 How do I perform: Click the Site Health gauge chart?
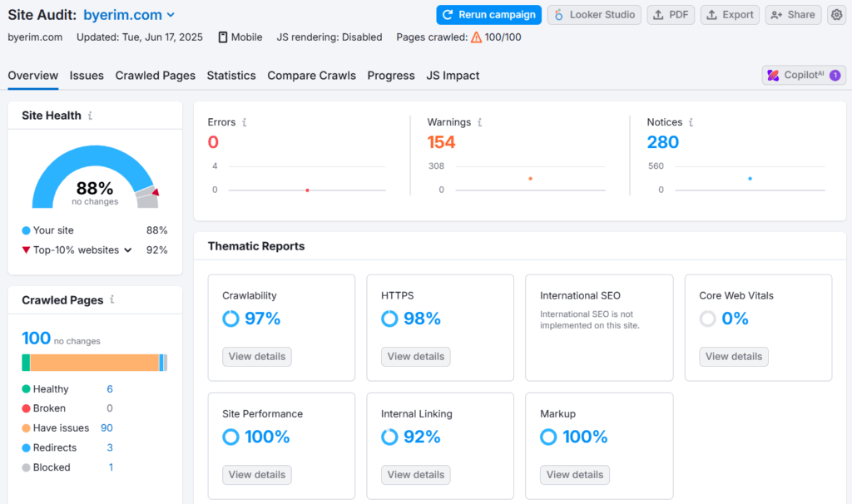[x=95, y=176]
